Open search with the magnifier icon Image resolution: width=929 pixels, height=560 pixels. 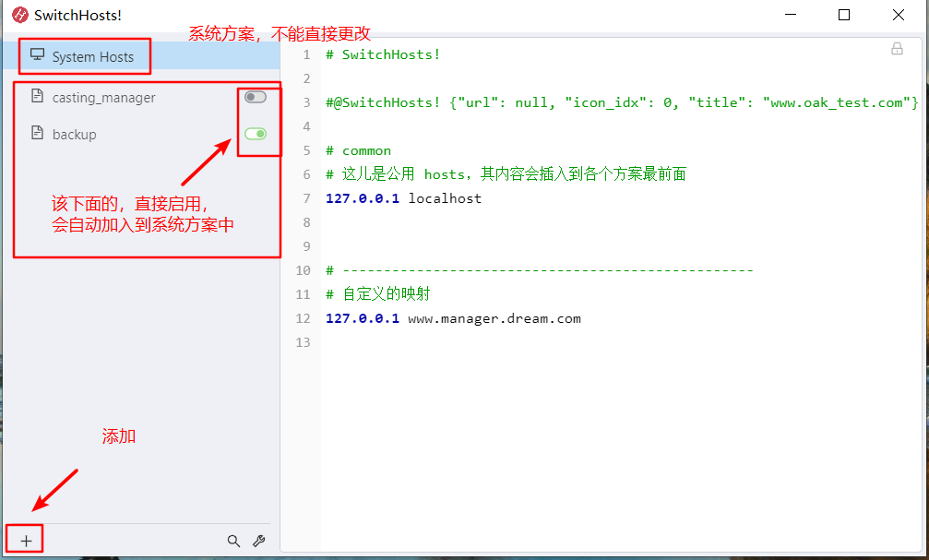pos(233,541)
